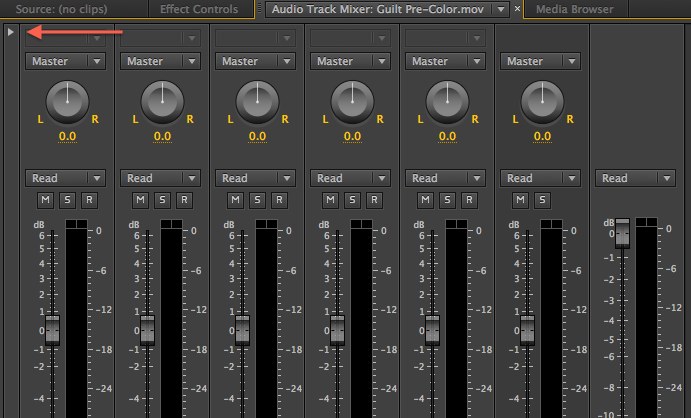Viewport: 691px width, 418px height.
Task: Open the second track's Read automation dropdown
Action: point(160,178)
